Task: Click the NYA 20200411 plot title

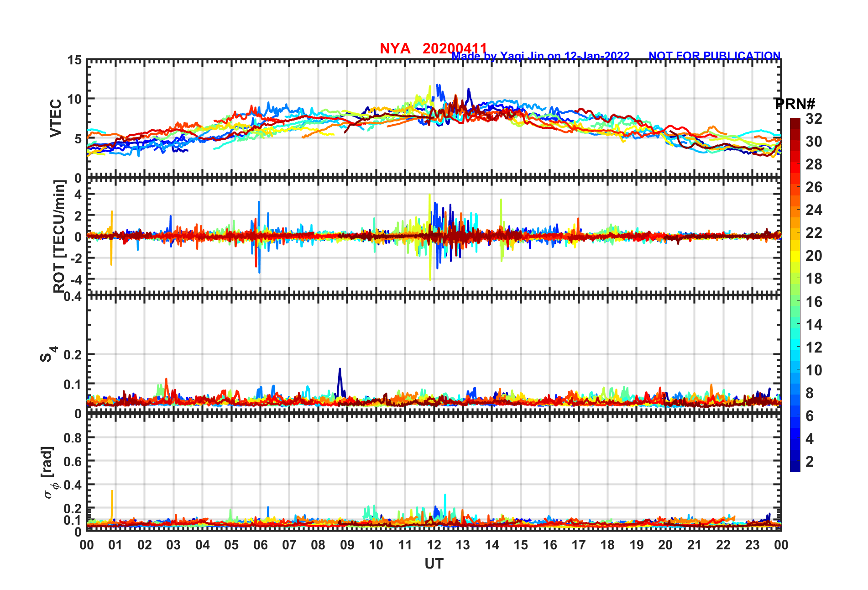Action: (434, 48)
